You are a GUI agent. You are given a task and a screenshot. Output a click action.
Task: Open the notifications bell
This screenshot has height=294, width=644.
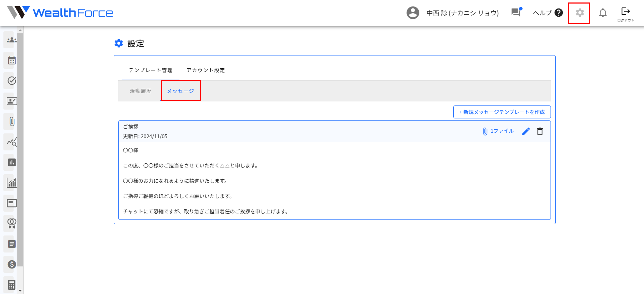click(x=603, y=13)
